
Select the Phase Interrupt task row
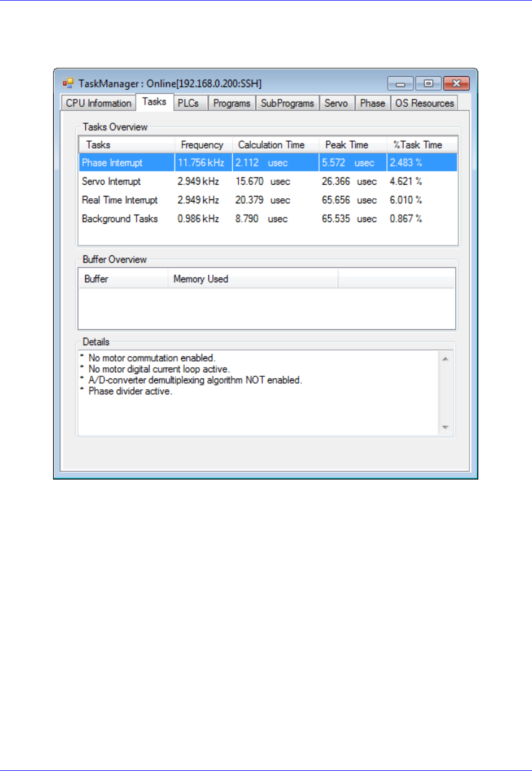click(268, 163)
